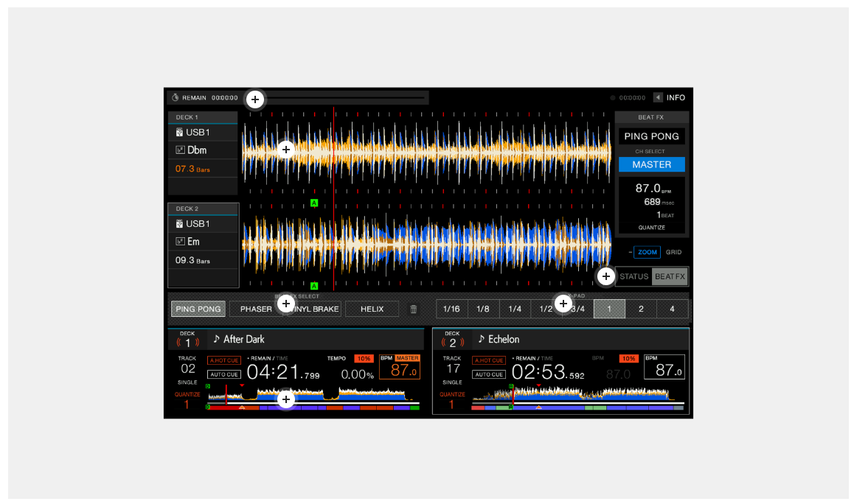Toggle A.HOT CUE on Deck 1

tap(223, 360)
